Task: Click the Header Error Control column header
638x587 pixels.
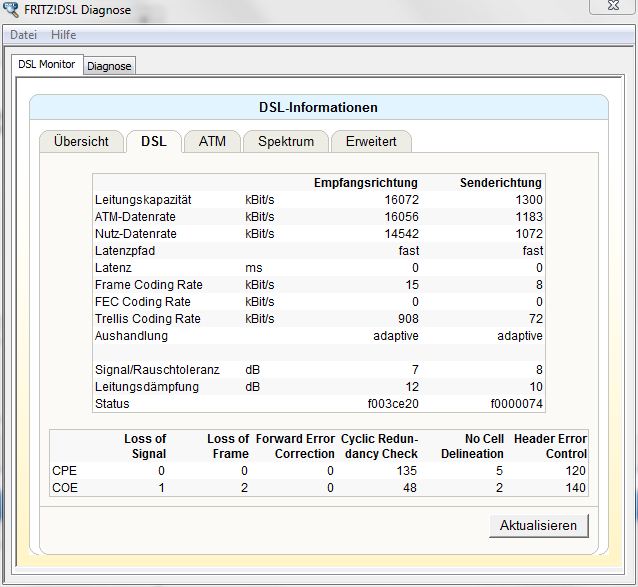Action: 551,446
